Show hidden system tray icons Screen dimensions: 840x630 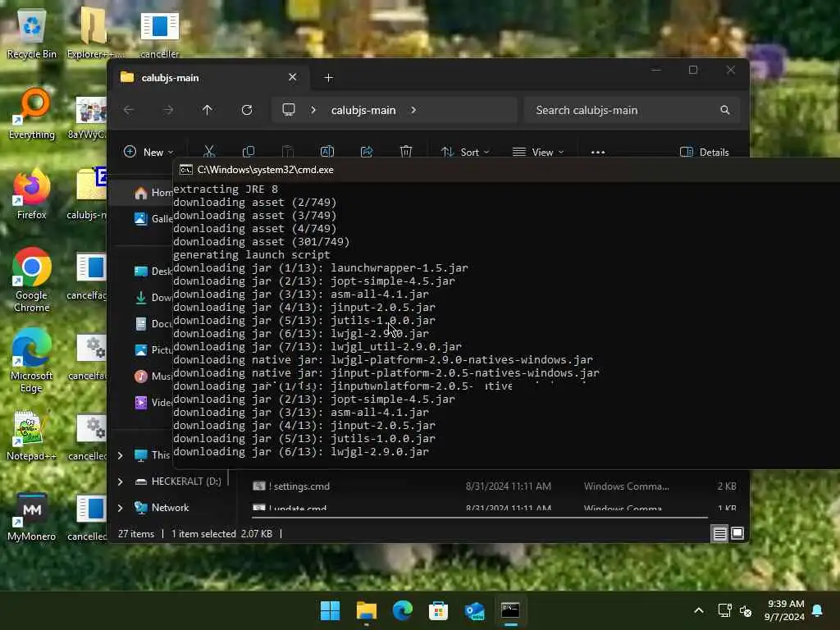point(699,610)
